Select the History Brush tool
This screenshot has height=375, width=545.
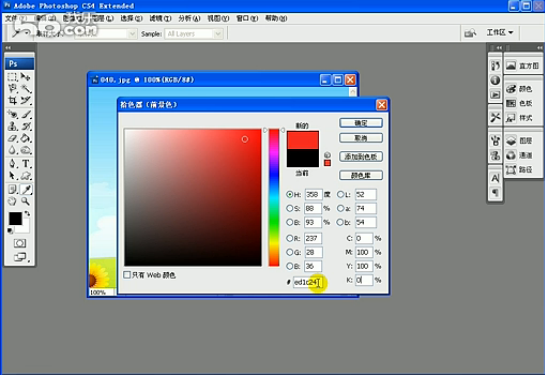[25, 126]
